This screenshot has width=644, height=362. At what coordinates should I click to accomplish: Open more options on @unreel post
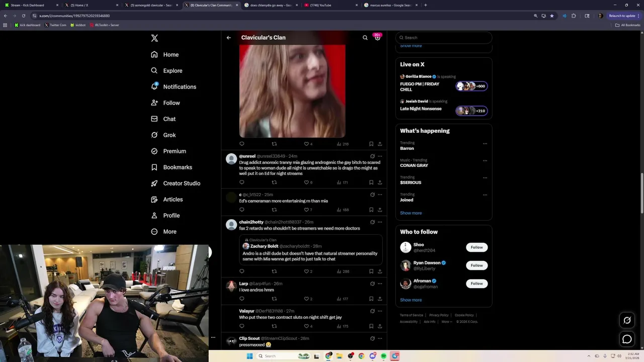point(380,156)
